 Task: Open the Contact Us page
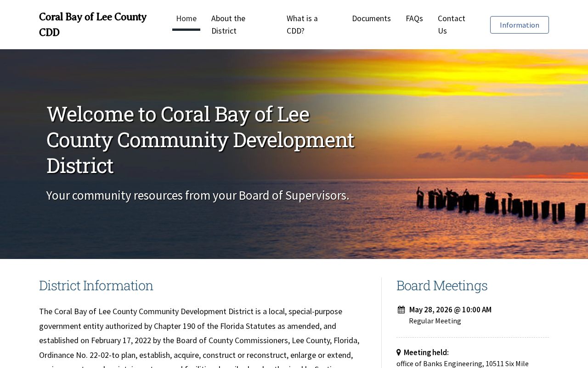pos(452,24)
